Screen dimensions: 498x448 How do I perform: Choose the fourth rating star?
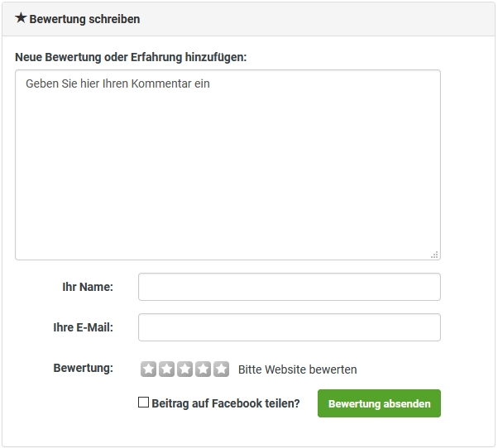tap(203, 369)
